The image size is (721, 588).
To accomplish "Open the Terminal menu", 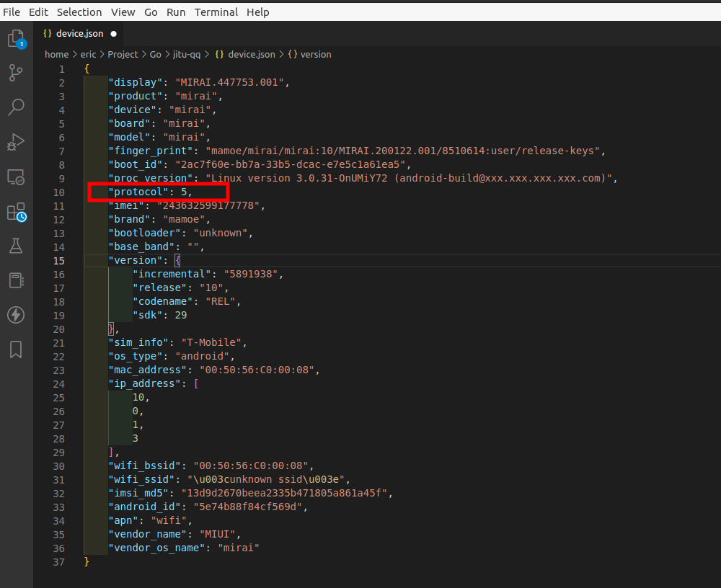I will (216, 12).
